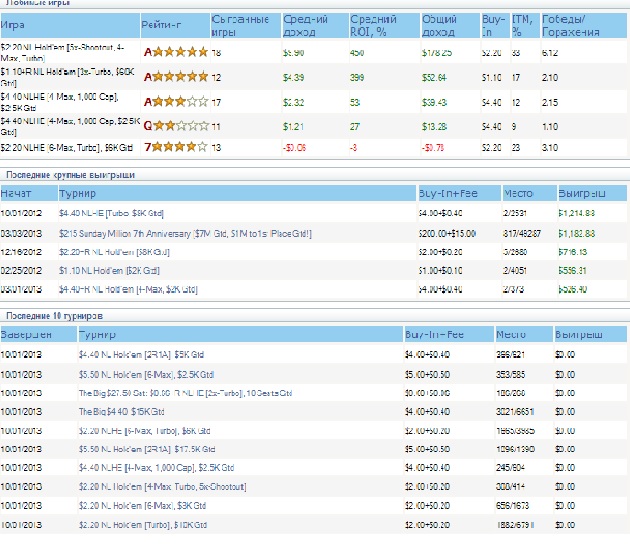
Task: Open the $2.20 NL Hold'em [Turbo] $10K Gtd link
Action: click(x=142, y=524)
